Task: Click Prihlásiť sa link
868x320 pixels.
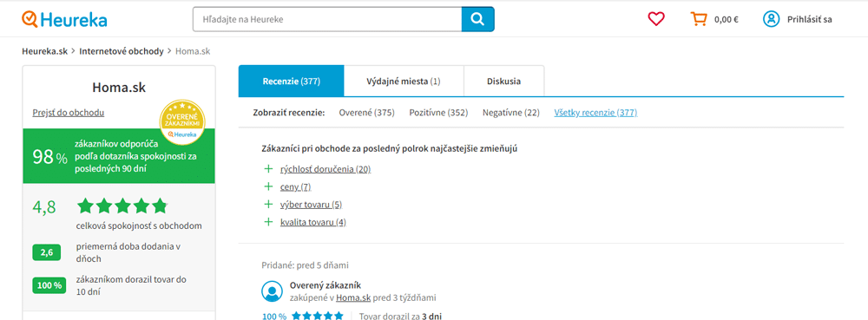Action: pyautogui.click(x=809, y=19)
